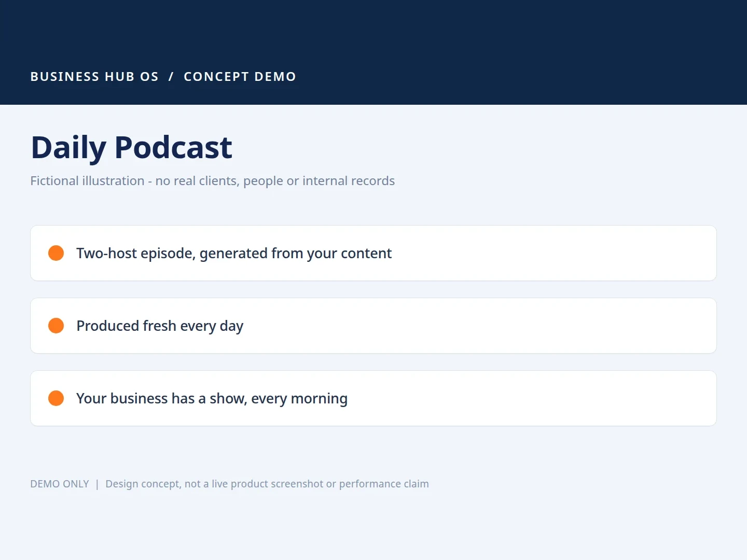Click the "Daily Podcast" heading

click(132, 147)
